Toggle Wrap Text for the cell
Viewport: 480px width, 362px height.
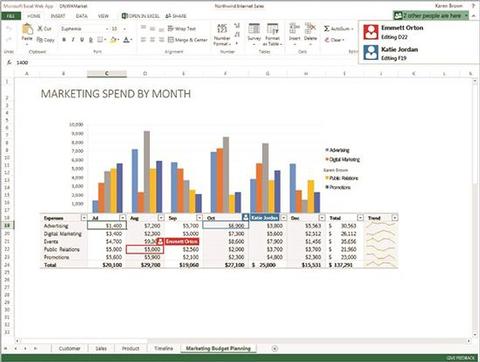coord(182,28)
